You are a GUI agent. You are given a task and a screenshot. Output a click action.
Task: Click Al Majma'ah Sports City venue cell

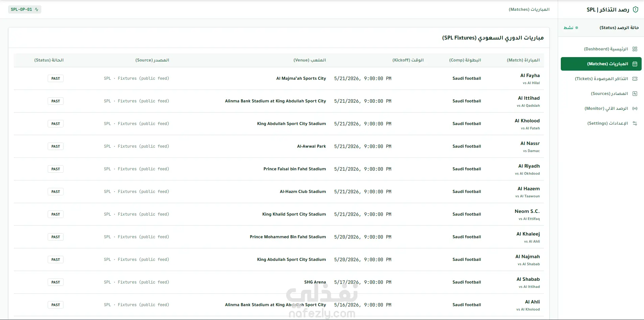(301, 78)
